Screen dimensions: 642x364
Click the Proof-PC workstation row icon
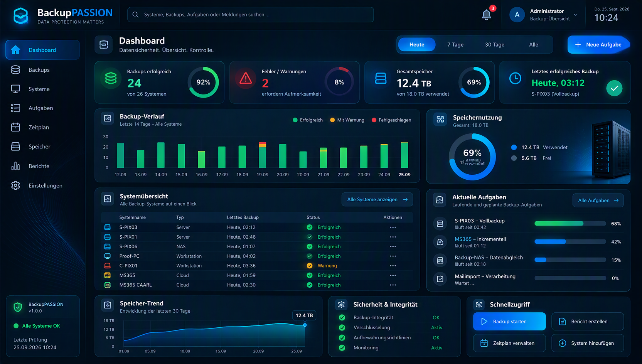pyautogui.click(x=108, y=256)
